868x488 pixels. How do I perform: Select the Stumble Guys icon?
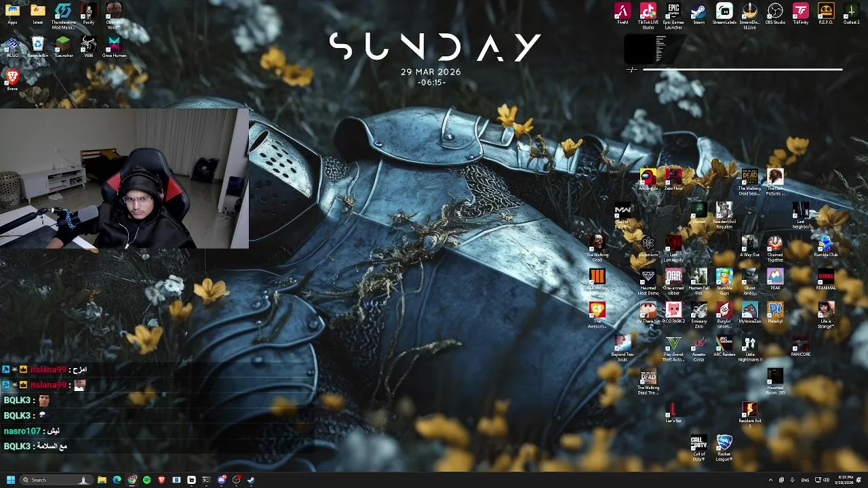(x=724, y=281)
